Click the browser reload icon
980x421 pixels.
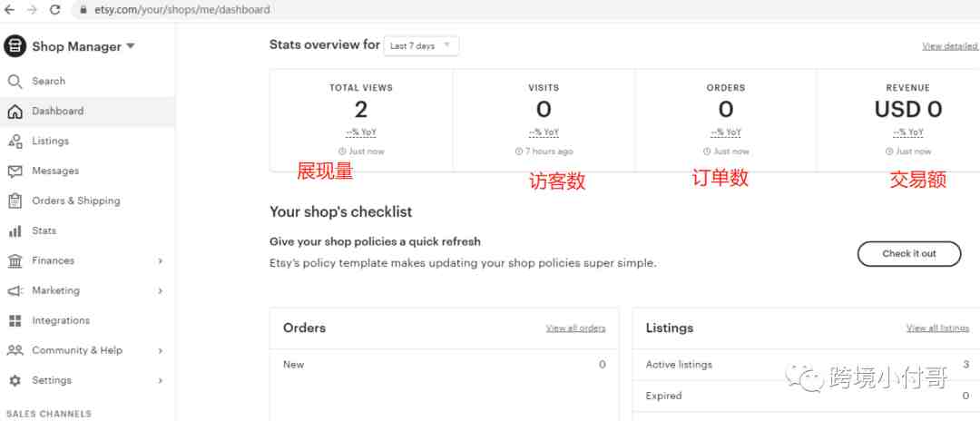[55, 9]
